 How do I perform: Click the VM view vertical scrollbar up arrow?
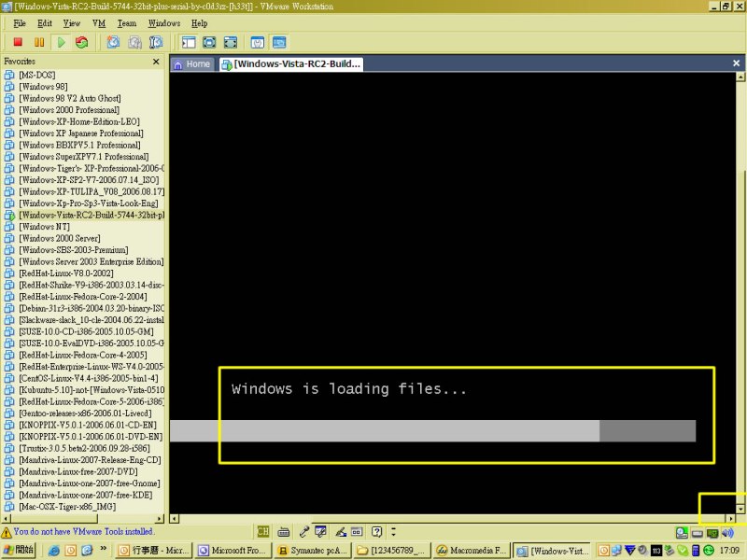740,77
